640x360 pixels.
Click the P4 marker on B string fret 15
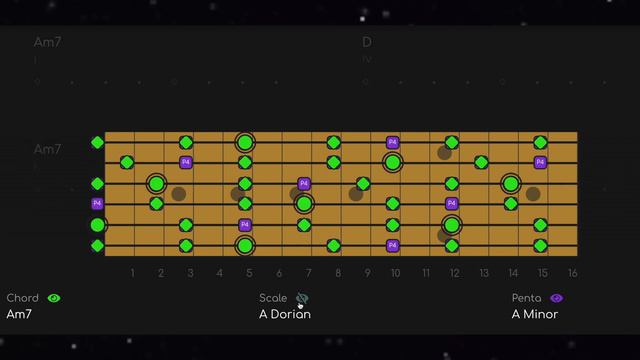540,162
